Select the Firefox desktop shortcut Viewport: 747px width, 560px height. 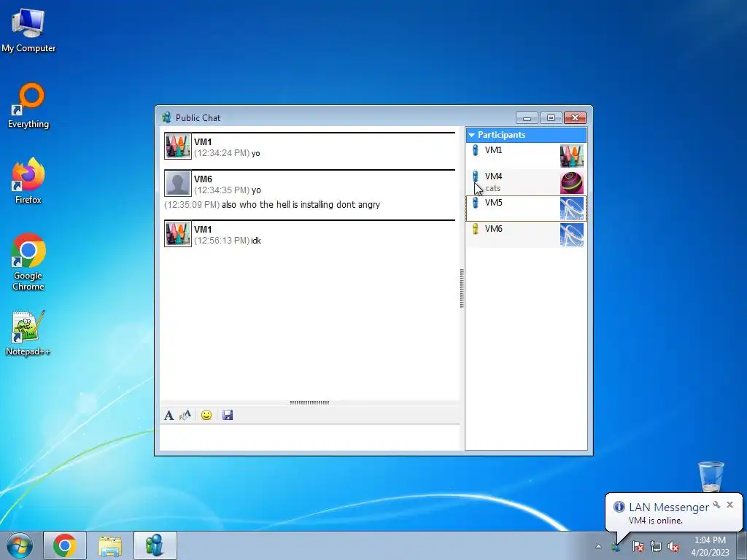pyautogui.click(x=28, y=181)
